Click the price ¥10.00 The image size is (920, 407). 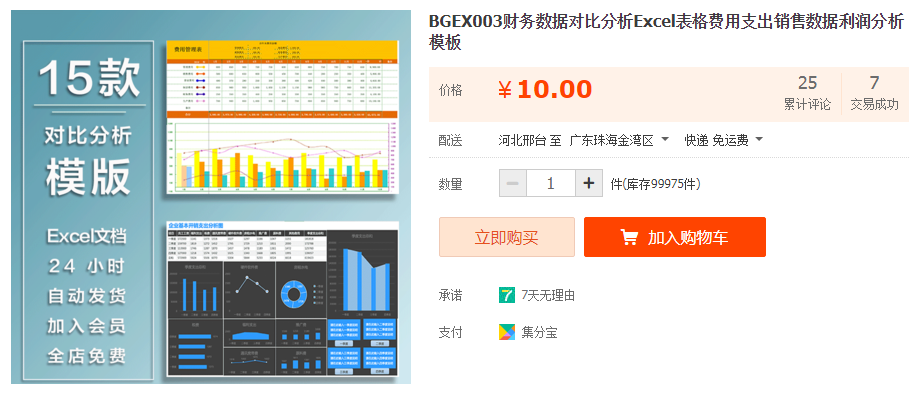[544, 90]
